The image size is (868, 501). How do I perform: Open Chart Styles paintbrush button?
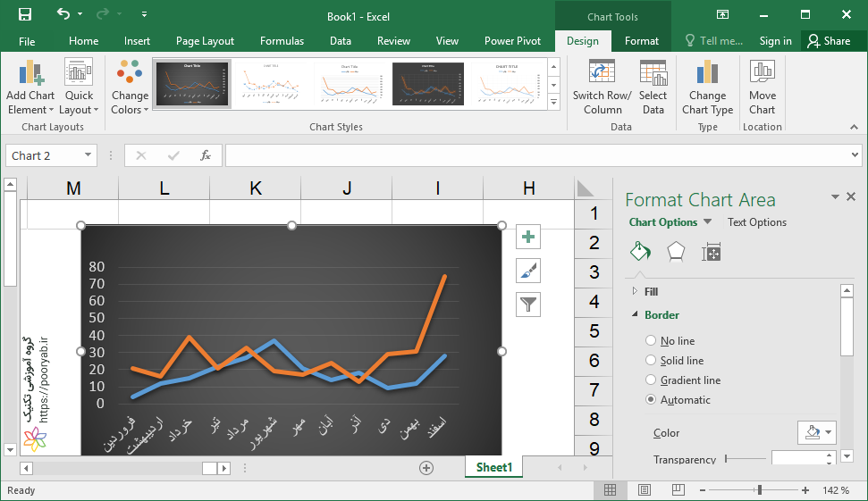(528, 271)
